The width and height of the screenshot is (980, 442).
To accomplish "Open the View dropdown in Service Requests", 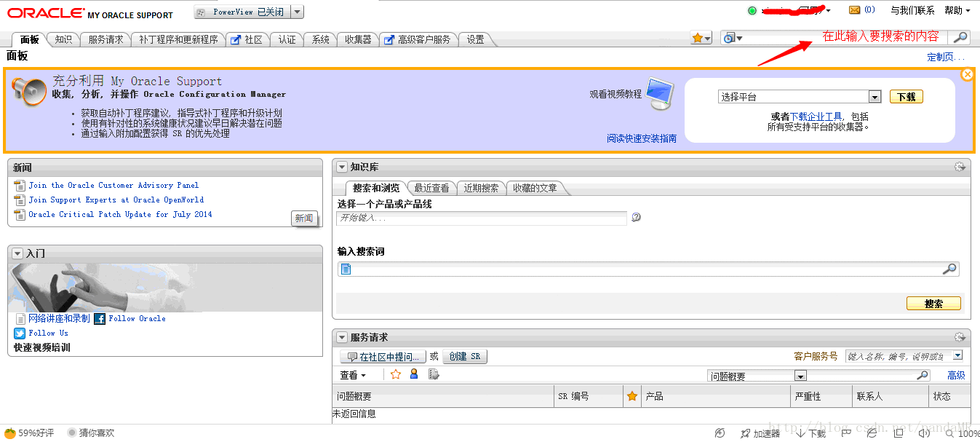I will (353, 375).
